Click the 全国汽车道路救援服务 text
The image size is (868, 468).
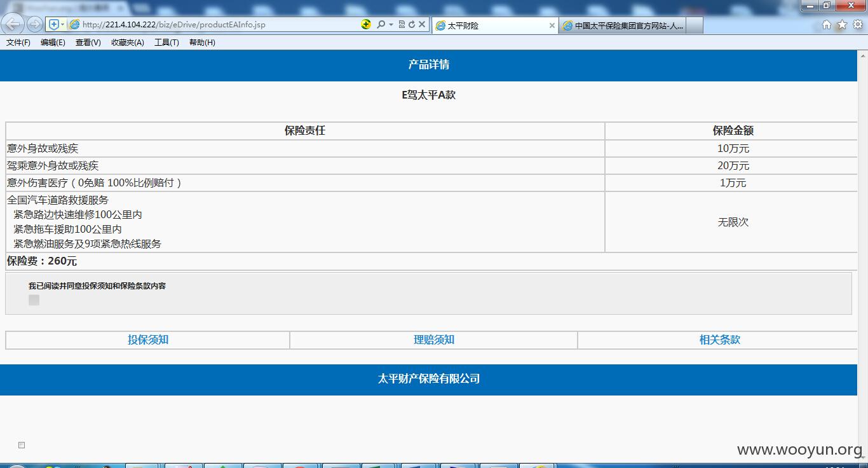pos(58,200)
